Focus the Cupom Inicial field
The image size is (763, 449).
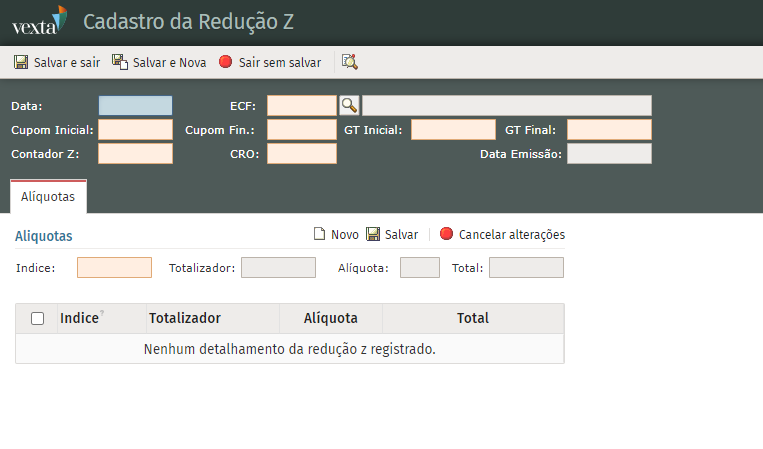coord(135,129)
